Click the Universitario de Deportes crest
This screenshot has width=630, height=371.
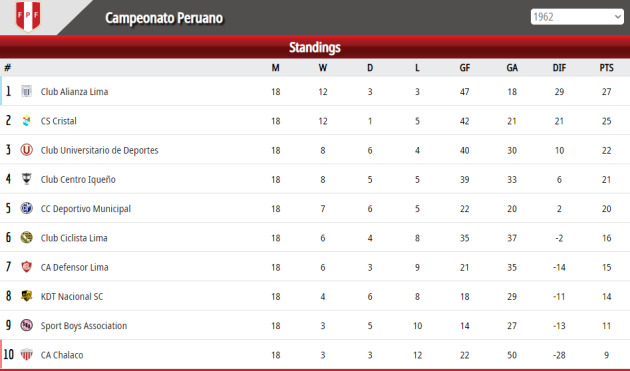[x=27, y=150]
